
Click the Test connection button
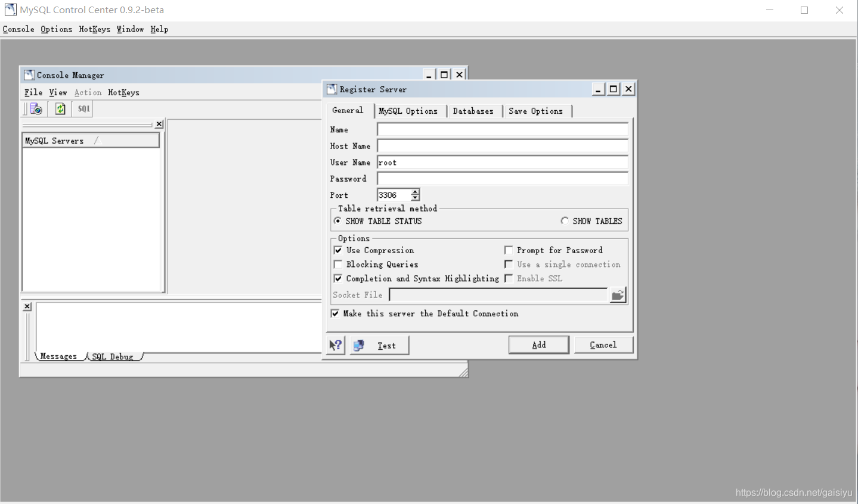[380, 346]
